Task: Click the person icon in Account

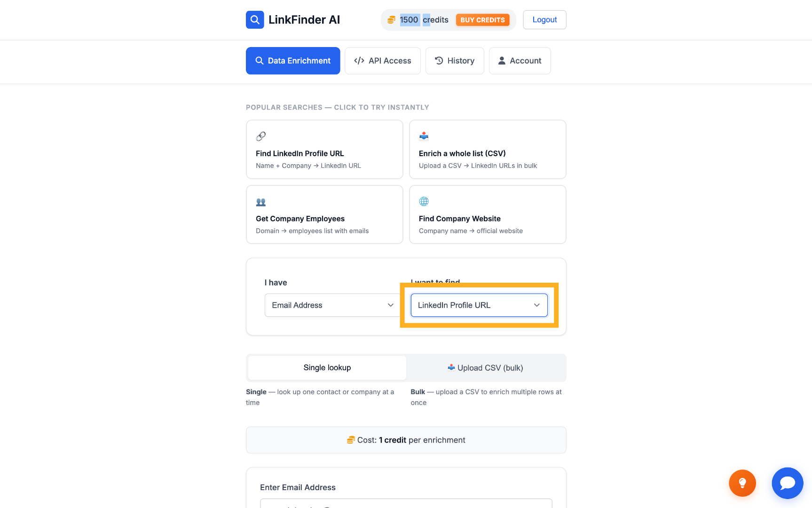Action: (x=502, y=61)
